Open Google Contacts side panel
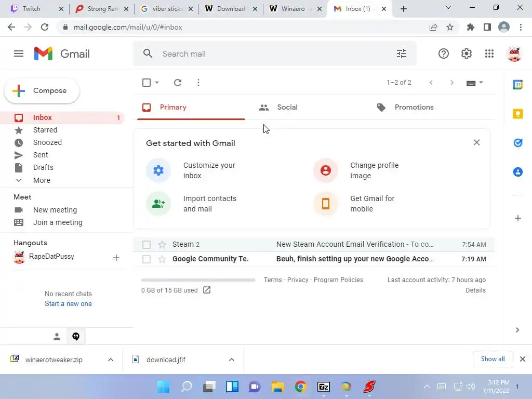This screenshot has height=399, width=532. (518, 172)
